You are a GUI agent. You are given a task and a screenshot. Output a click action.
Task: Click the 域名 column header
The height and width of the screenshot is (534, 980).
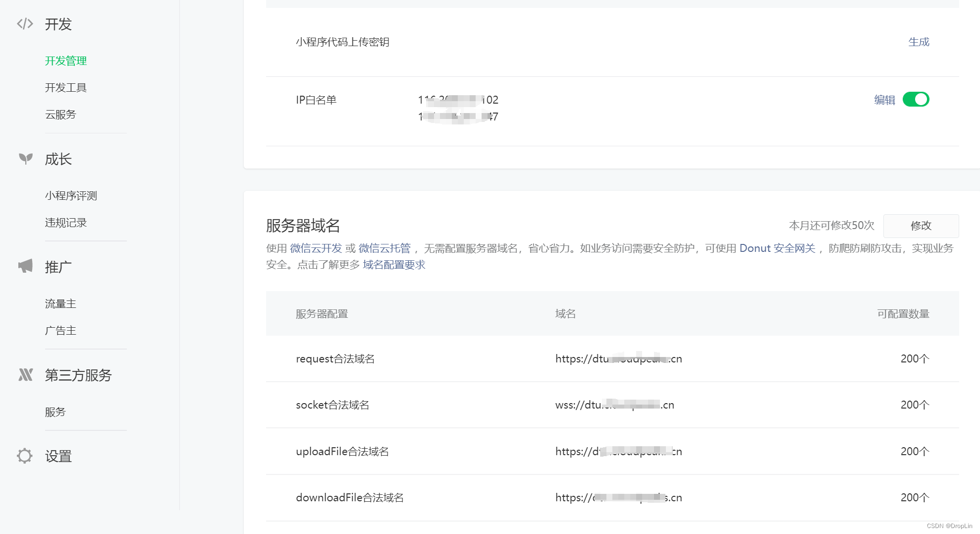click(x=565, y=314)
